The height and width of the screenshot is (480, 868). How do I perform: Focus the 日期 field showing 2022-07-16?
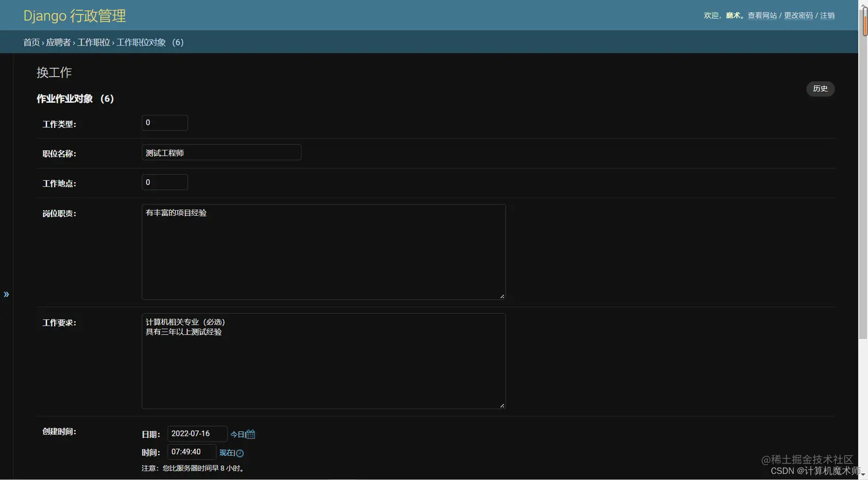[x=197, y=433]
